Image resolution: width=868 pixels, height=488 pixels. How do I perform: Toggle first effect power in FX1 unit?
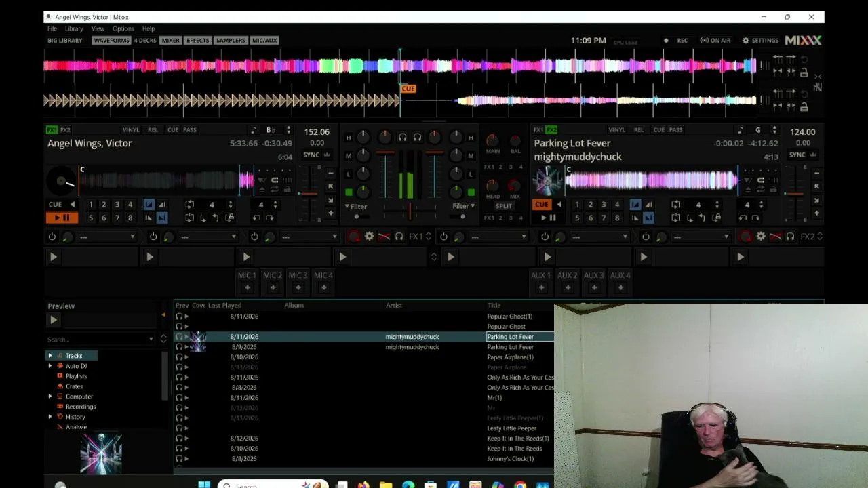pyautogui.click(x=52, y=237)
